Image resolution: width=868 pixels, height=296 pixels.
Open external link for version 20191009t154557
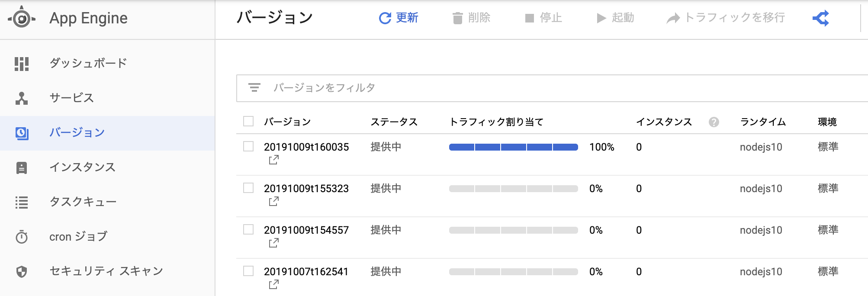point(273,243)
